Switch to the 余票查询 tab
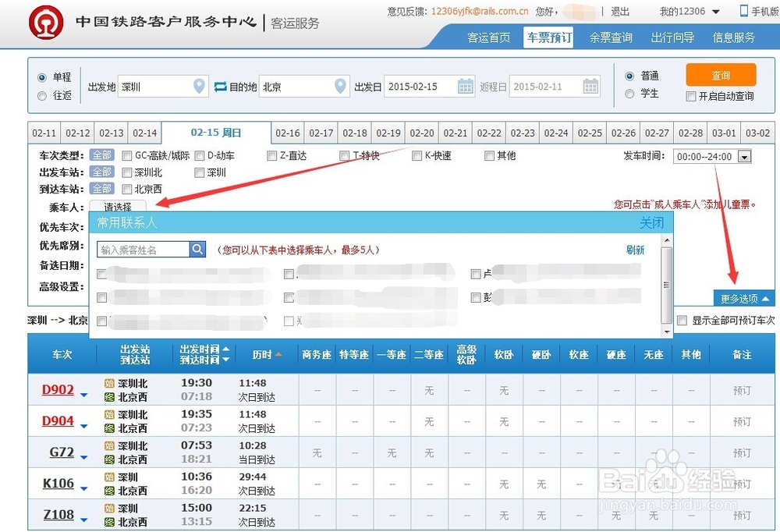 (x=611, y=37)
